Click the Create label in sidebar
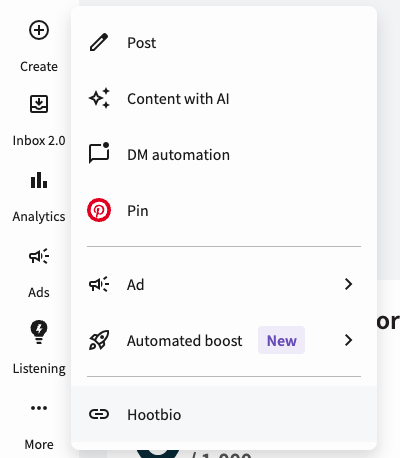This screenshot has height=458, width=400. [x=39, y=67]
